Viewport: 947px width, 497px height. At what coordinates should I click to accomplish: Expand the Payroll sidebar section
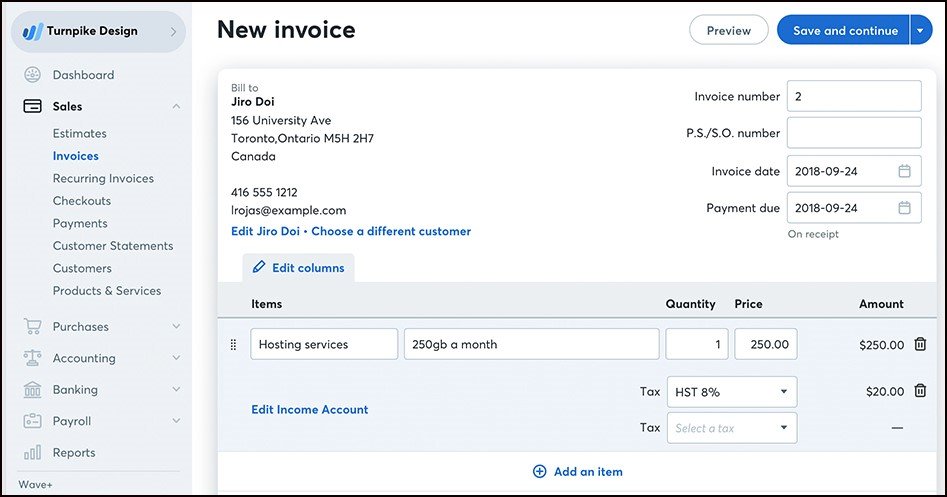pos(176,421)
